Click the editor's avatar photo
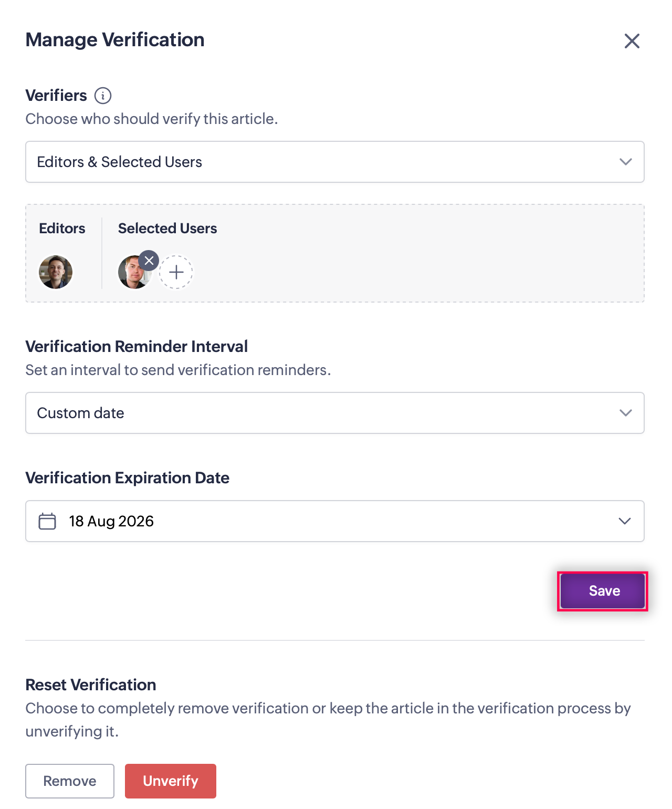 pyautogui.click(x=56, y=272)
